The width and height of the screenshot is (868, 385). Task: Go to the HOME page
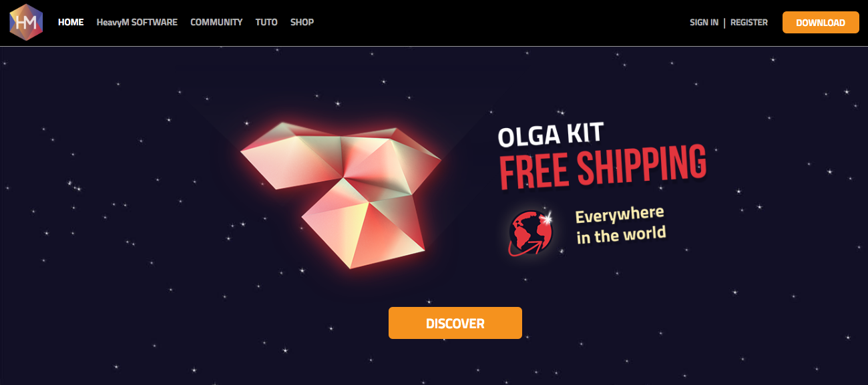(x=71, y=22)
